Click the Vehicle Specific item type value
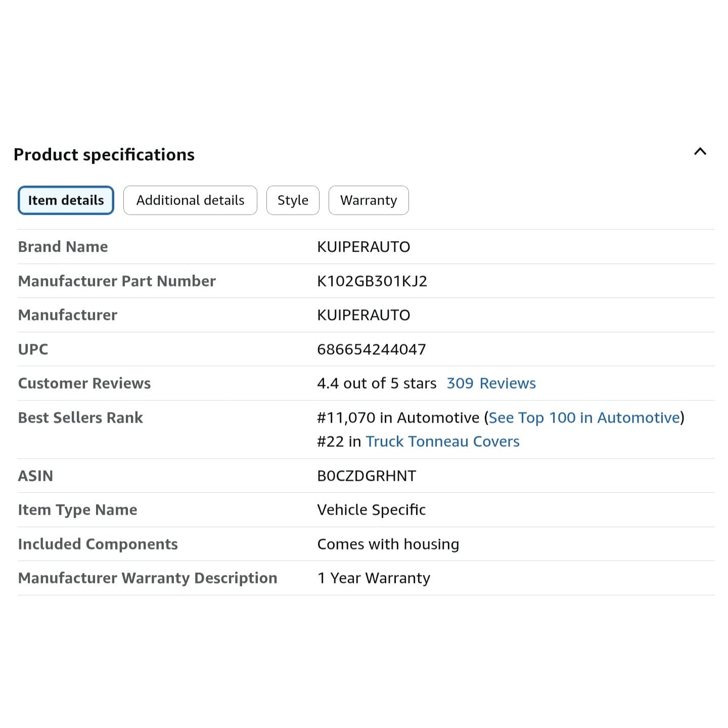 click(x=372, y=510)
